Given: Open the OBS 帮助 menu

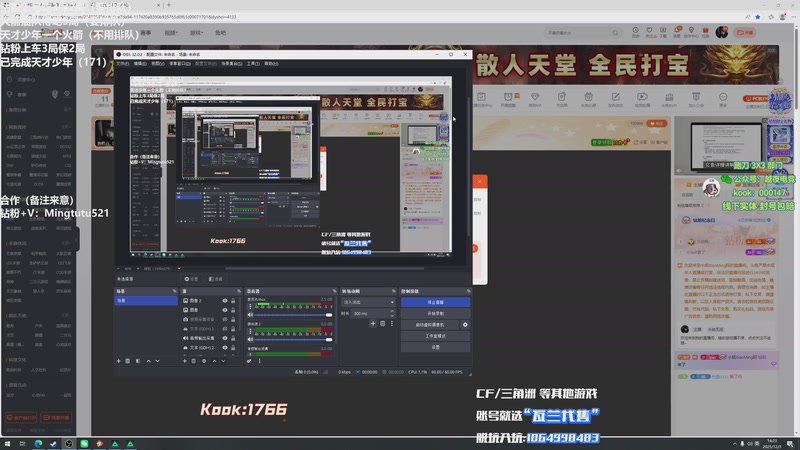Looking at the screenshot, I should (271, 64).
